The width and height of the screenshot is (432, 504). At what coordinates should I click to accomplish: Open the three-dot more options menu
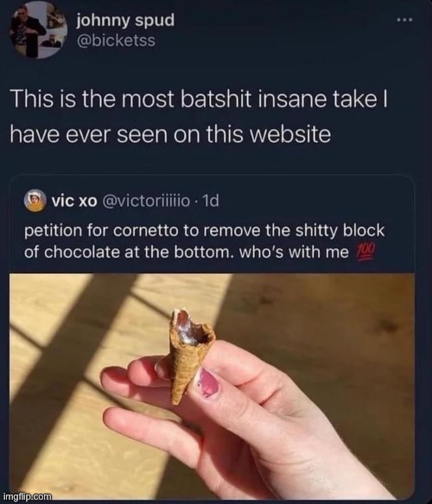[403, 20]
